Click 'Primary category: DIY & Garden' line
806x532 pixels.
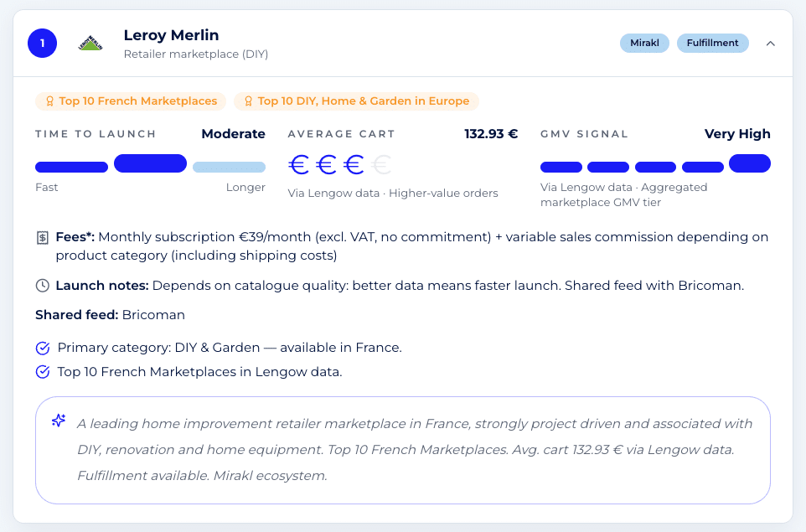pyautogui.click(x=230, y=348)
